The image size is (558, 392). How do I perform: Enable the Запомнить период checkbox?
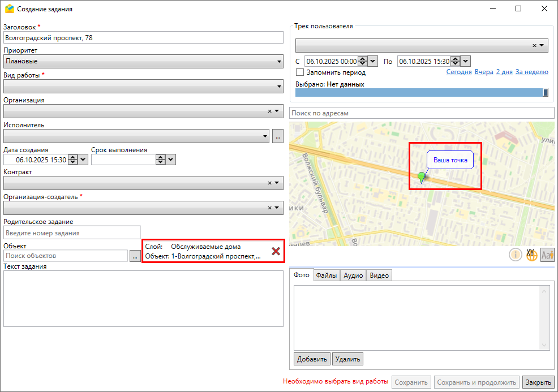click(300, 72)
